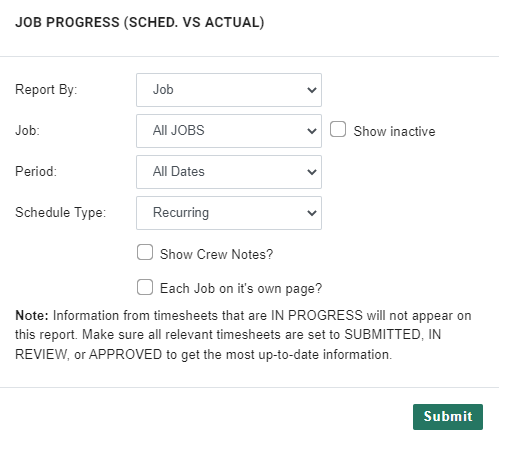Screen dimensions: 517x450
Task: Click the chevron arrow on Period selector
Action: point(312,172)
